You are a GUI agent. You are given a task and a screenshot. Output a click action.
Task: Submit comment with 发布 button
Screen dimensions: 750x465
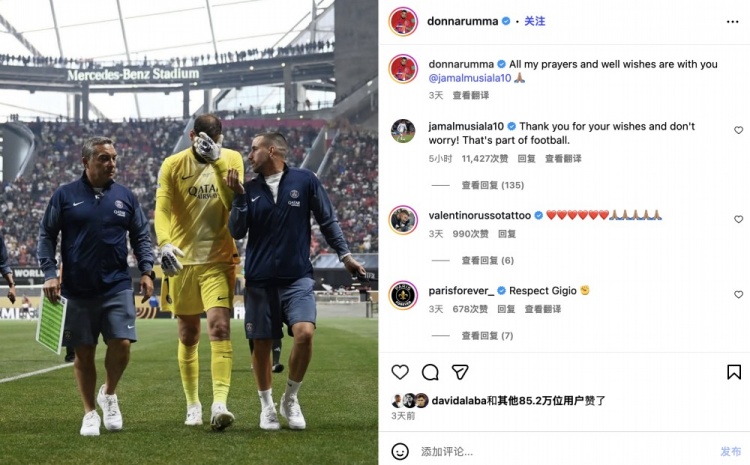(730, 451)
